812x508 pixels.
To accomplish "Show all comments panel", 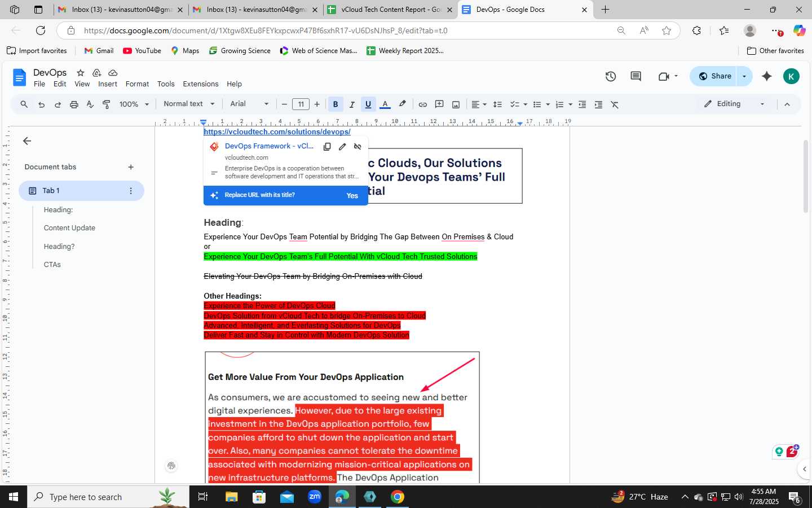I will [636, 76].
